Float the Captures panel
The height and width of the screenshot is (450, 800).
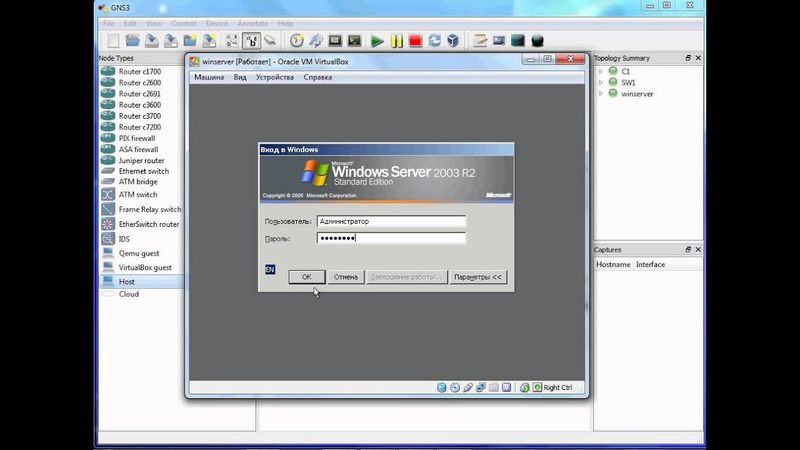(688, 249)
